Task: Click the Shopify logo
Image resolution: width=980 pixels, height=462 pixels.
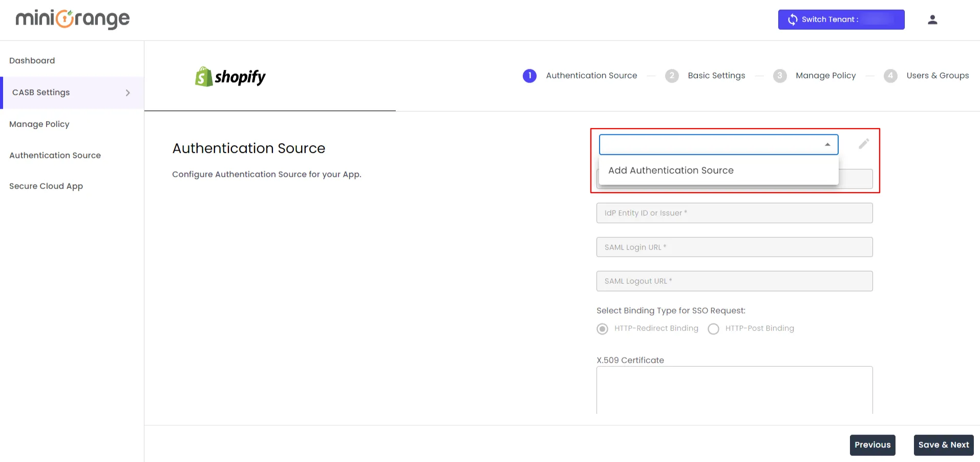Action: pyautogui.click(x=230, y=77)
